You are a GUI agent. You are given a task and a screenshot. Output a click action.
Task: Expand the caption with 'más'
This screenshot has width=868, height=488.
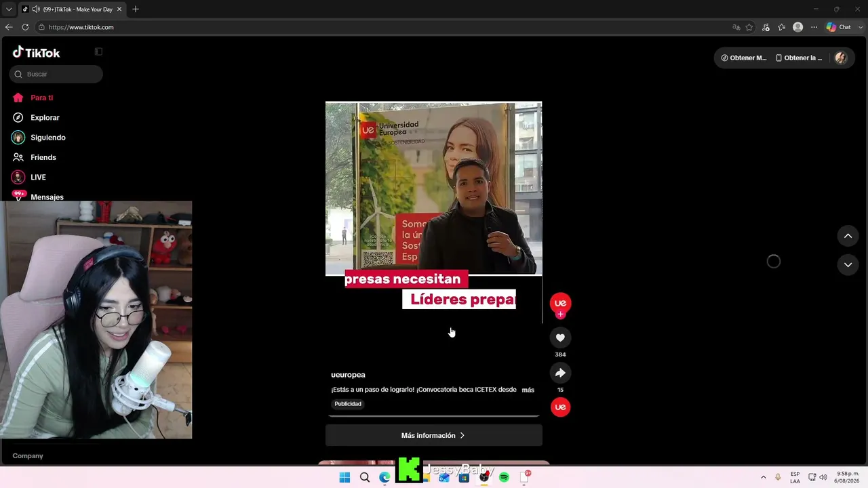click(528, 390)
